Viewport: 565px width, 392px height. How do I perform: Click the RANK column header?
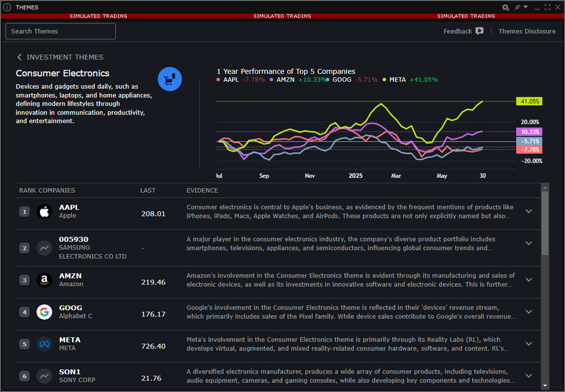[28, 191]
